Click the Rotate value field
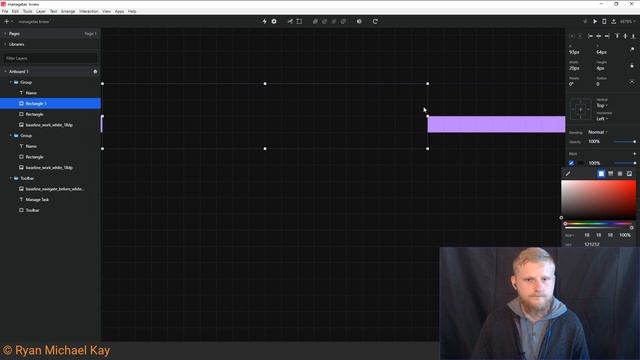This screenshot has height=360, width=640. (571, 84)
